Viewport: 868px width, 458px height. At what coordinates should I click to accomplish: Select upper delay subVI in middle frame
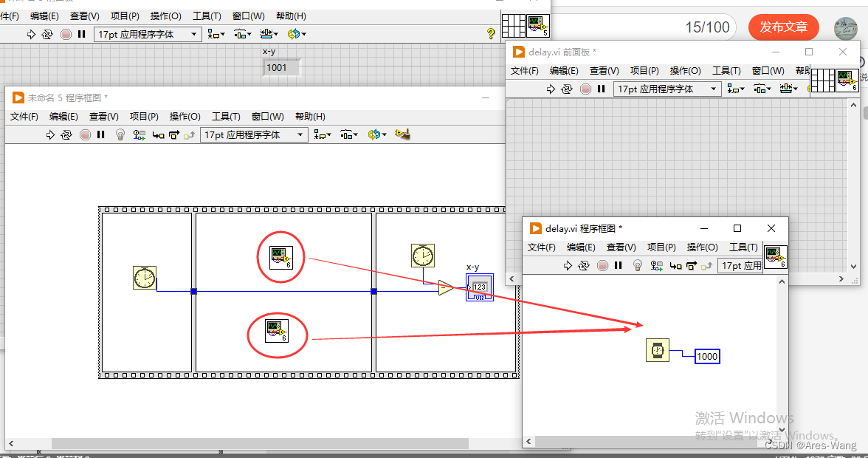tap(280, 258)
